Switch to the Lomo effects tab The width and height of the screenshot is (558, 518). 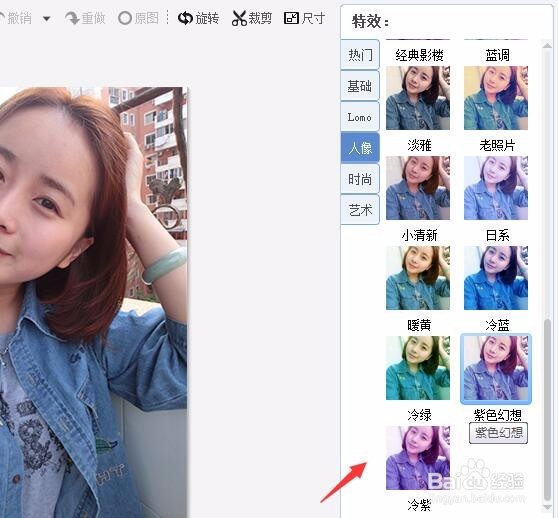[360, 117]
